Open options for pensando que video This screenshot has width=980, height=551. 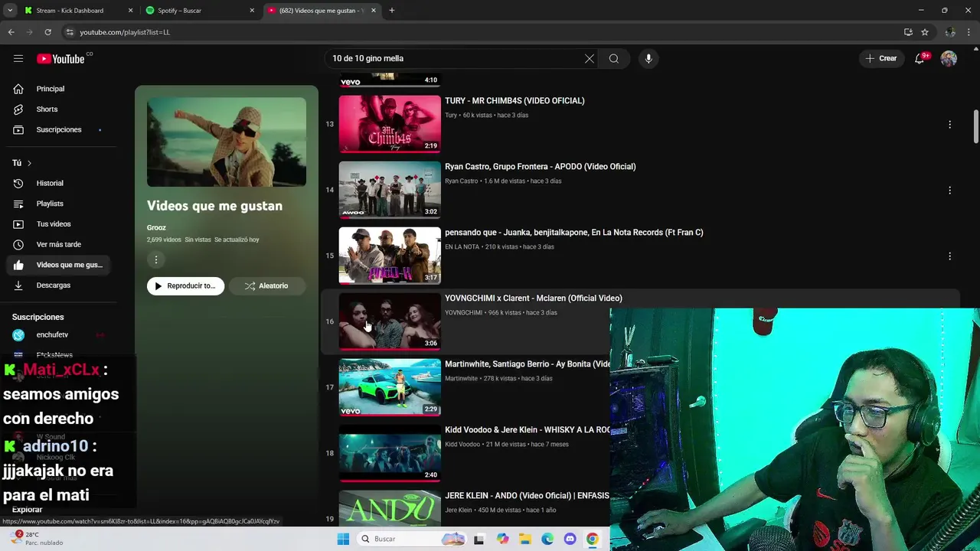[949, 256]
